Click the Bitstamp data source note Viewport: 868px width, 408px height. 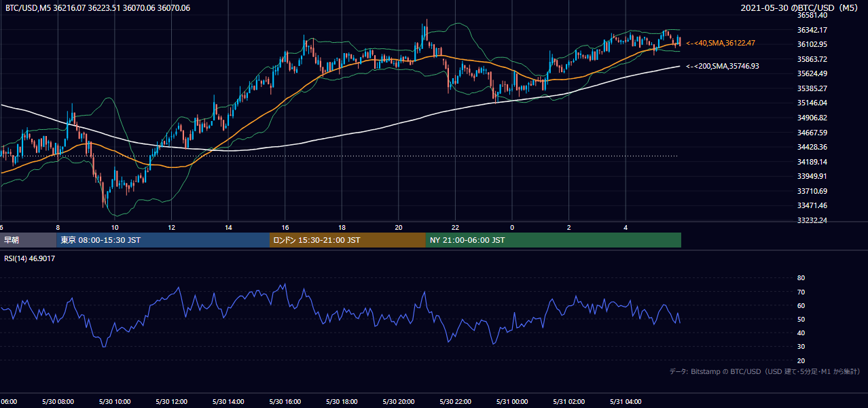(765, 371)
